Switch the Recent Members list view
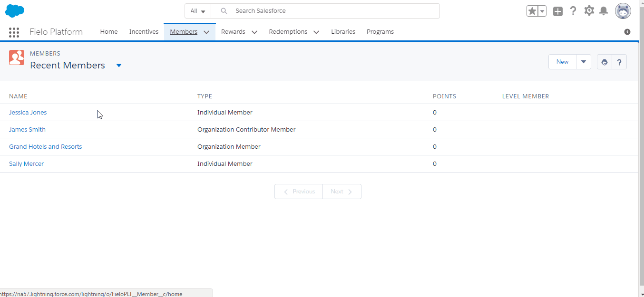The width and height of the screenshot is (644, 297). 119,66
